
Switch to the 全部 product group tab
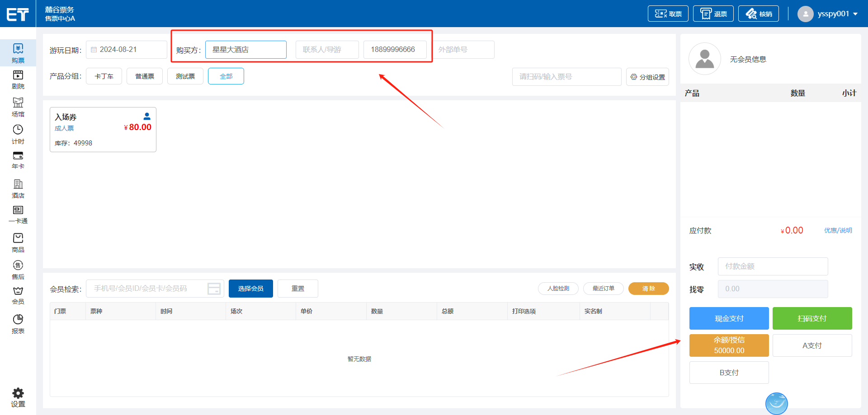[x=226, y=76]
